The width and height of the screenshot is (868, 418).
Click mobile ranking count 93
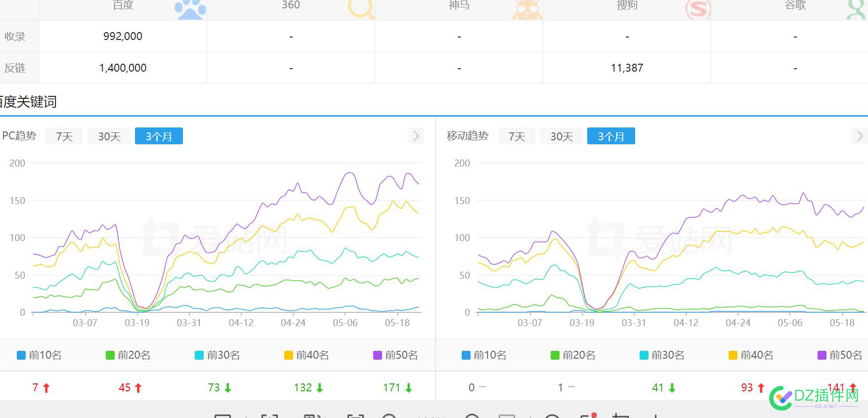pyautogui.click(x=747, y=388)
